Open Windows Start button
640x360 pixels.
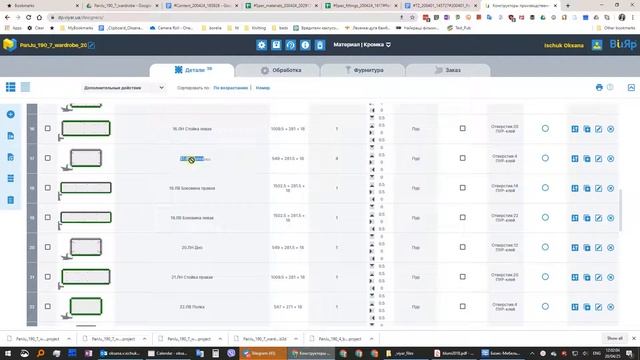pos(8,353)
